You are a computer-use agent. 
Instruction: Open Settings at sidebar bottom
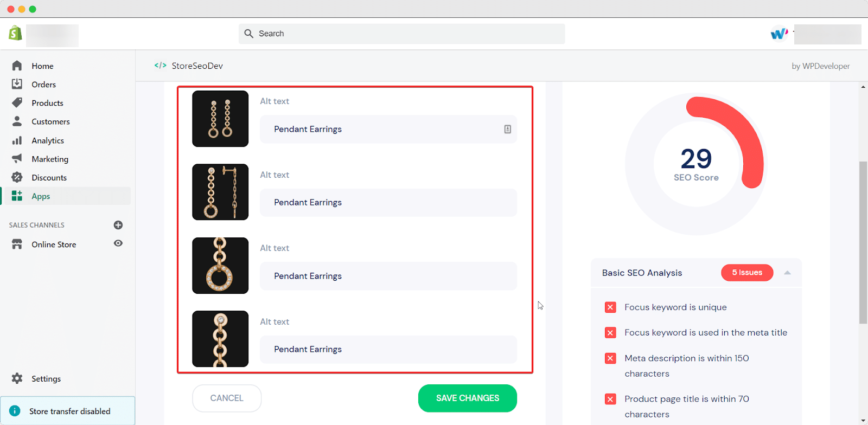[46, 378]
